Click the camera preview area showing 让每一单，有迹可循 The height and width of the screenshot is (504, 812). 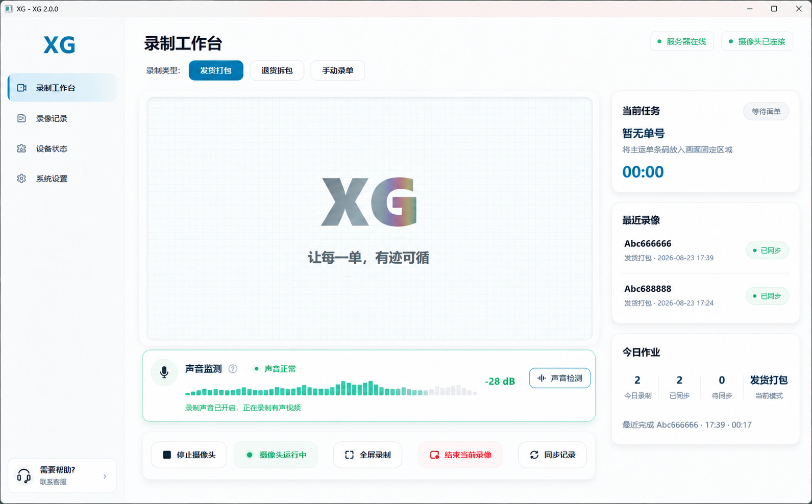370,219
